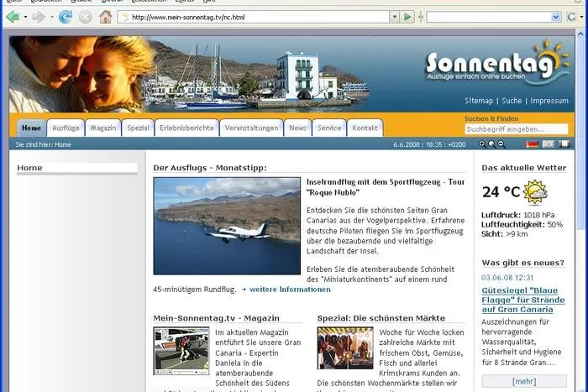Click the [mehr] button under the news

[524, 381]
